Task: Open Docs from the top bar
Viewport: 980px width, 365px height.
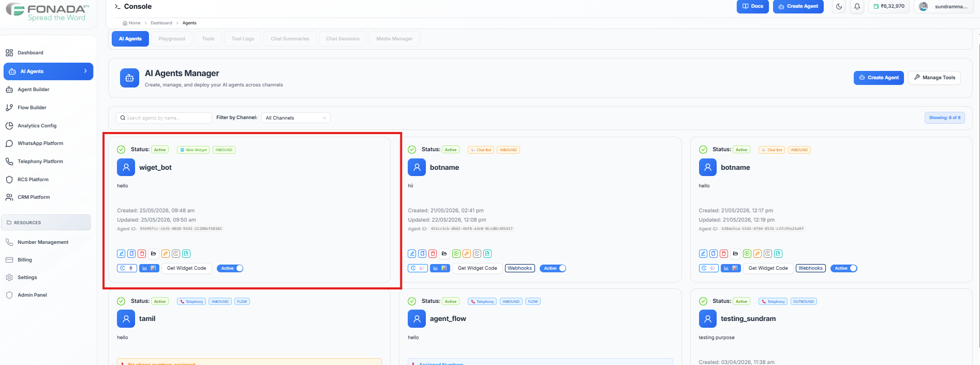Action: (752, 6)
